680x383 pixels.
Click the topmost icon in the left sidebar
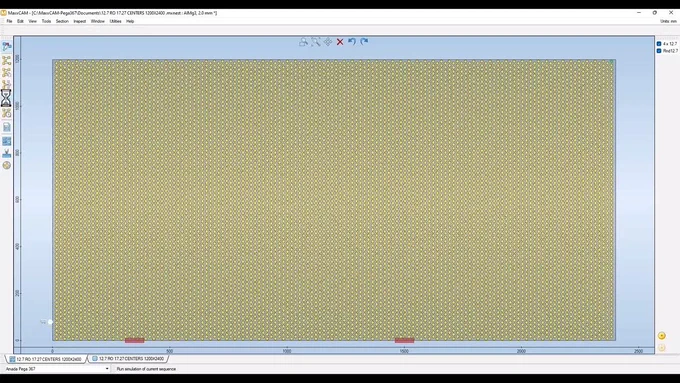tap(7, 46)
